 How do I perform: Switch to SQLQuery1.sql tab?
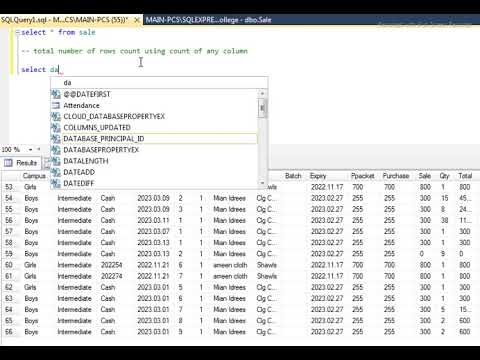tap(65, 20)
